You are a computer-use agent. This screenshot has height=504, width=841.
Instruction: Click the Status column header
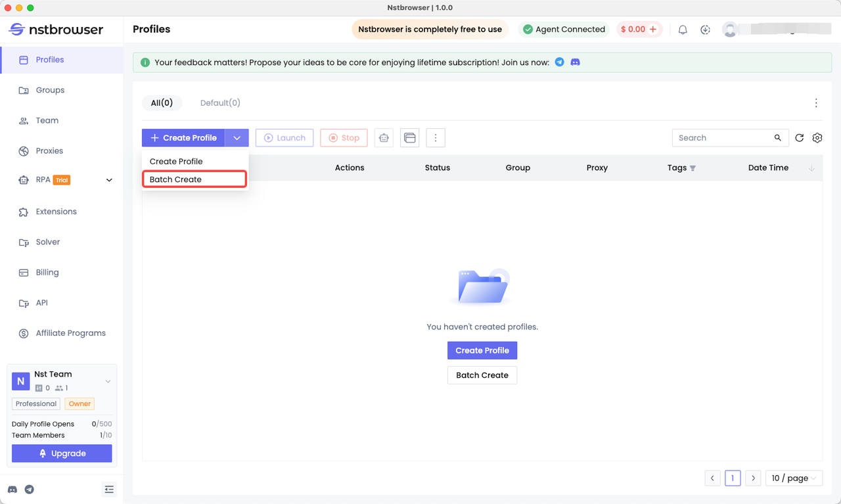pyautogui.click(x=438, y=168)
